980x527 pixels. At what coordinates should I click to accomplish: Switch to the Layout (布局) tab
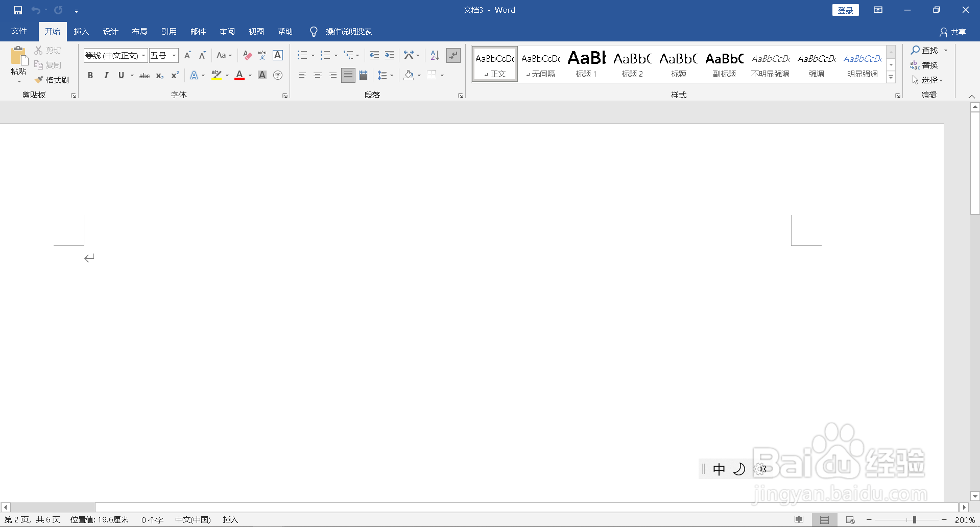point(139,32)
